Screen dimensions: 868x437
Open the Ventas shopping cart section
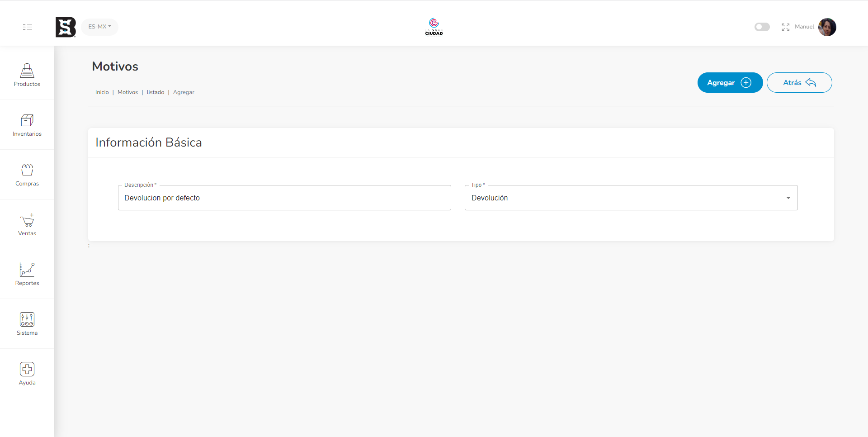(x=27, y=224)
